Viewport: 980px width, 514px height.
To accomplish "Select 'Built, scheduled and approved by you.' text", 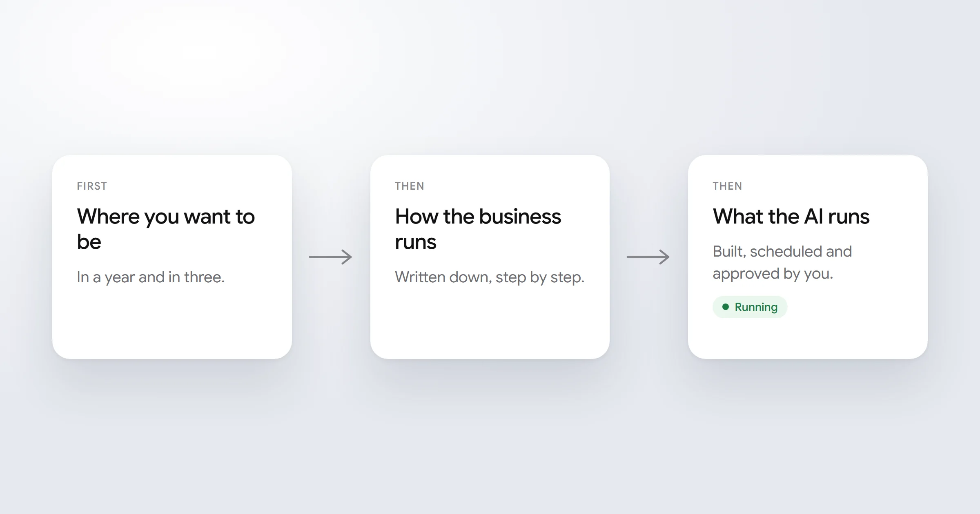I will [x=782, y=262].
